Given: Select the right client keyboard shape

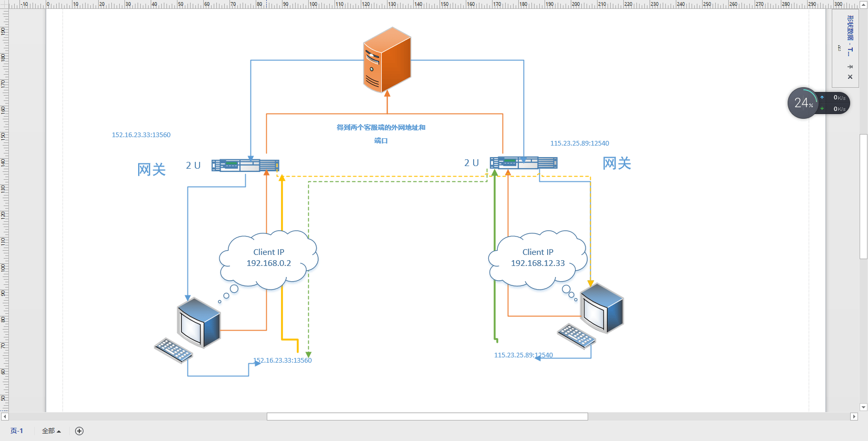Looking at the screenshot, I should [x=577, y=336].
